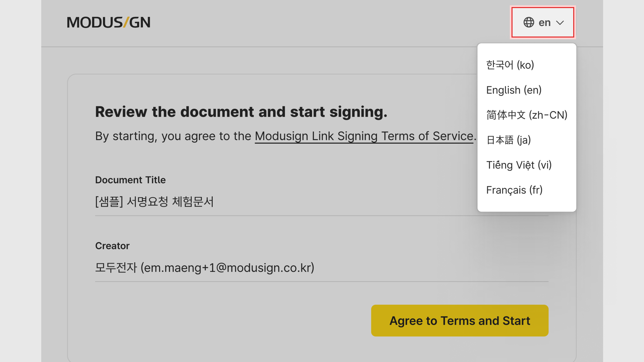Screen dimensions: 644x362
Task: Click the document title value text
Action: (x=154, y=202)
